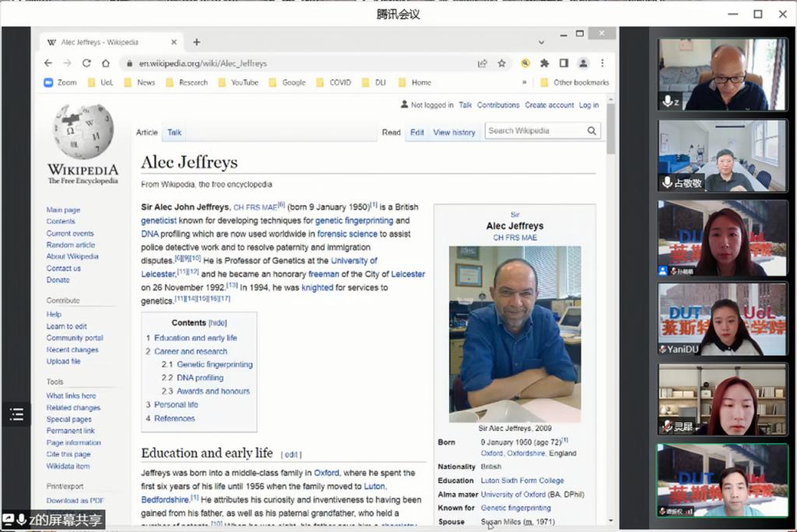Switch to the Talk tab
The height and width of the screenshot is (532, 797).
click(x=174, y=132)
